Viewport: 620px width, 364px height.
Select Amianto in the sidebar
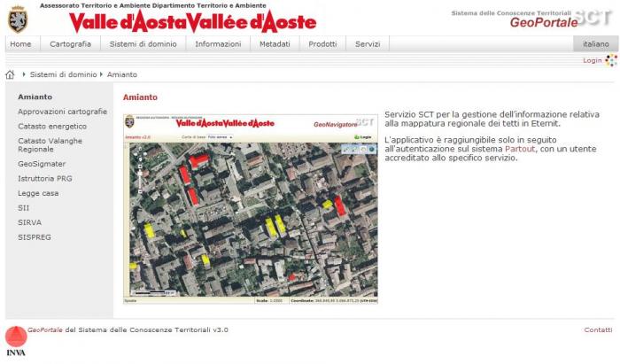(35, 97)
